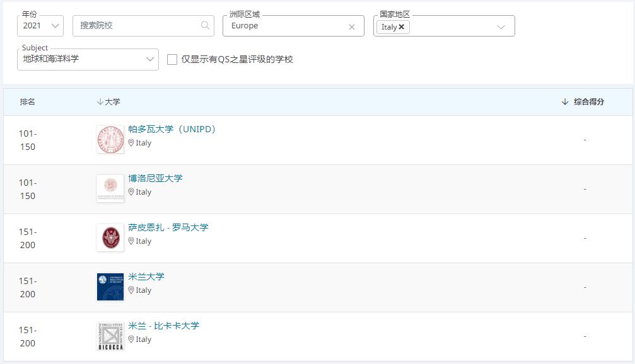Click the 综合得分 column header label
The image size is (635, 364).
pyautogui.click(x=589, y=102)
